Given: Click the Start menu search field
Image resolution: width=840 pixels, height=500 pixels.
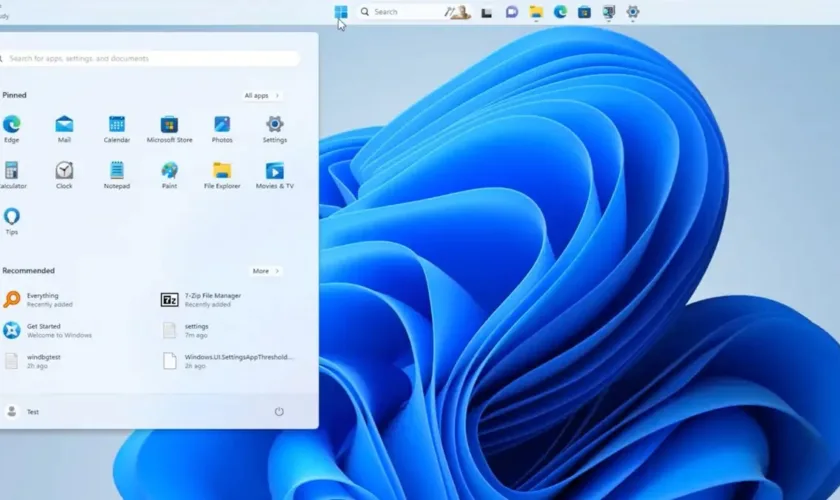Looking at the screenshot, I should pos(150,59).
